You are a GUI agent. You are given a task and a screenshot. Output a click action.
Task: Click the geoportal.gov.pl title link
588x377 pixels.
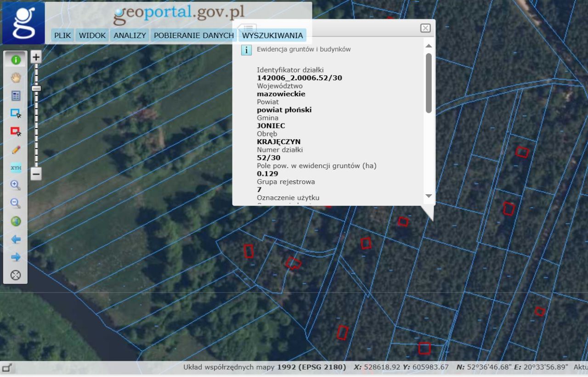coord(179,15)
